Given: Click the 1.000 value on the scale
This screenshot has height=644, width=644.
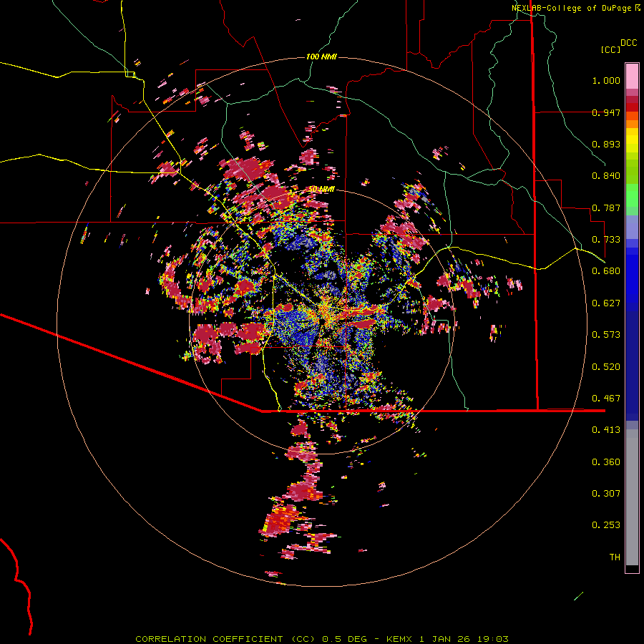Looking at the screenshot, I should [x=606, y=80].
